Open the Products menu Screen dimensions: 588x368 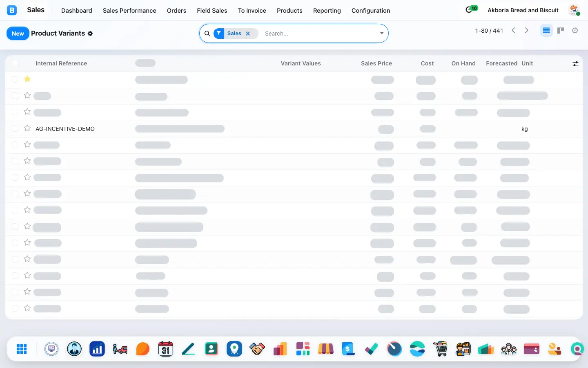pyautogui.click(x=290, y=11)
